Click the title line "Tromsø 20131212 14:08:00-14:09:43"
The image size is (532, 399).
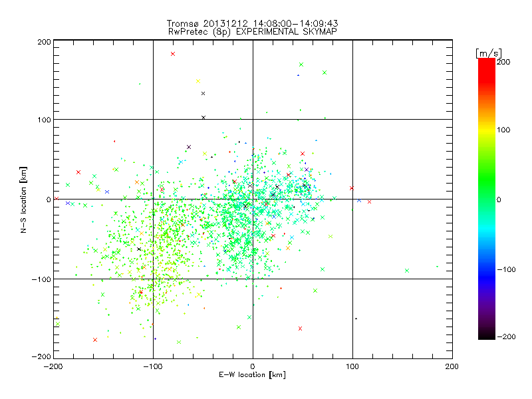(252, 23)
